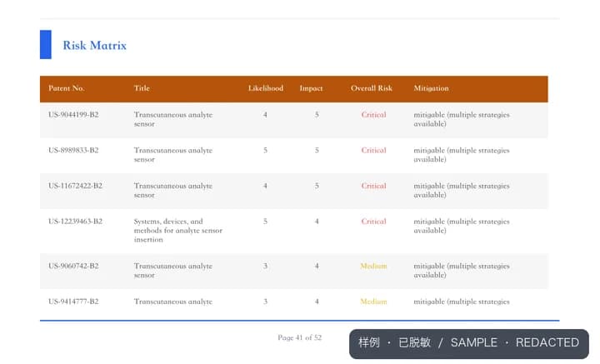
Task: Select patent number US-9044199-B2
Action: coord(73,115)
